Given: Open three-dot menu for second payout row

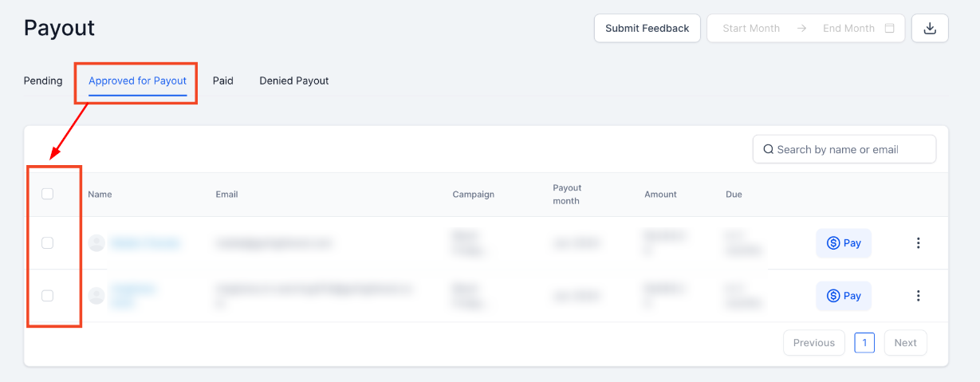Looking at the screenshot, I should (918, 296).
